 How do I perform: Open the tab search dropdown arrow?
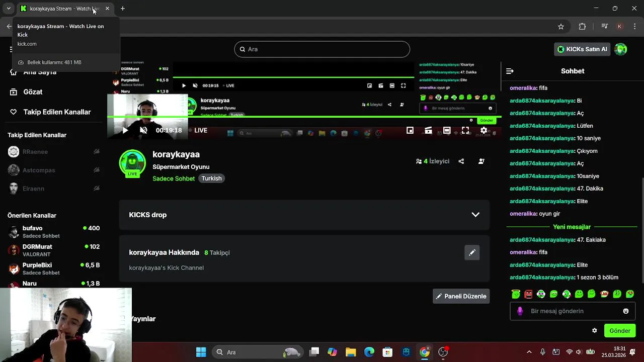pyautogui.click(x=9, y=9)
